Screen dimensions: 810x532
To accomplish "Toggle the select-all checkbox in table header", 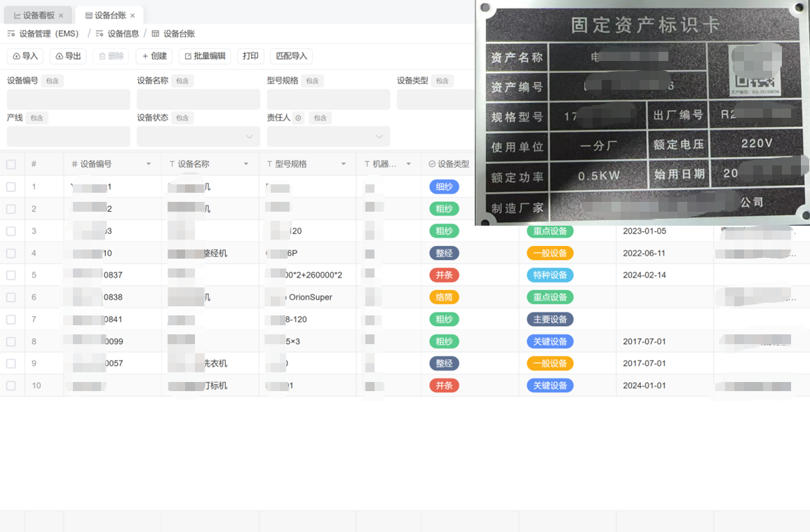I will pos(11,164).
